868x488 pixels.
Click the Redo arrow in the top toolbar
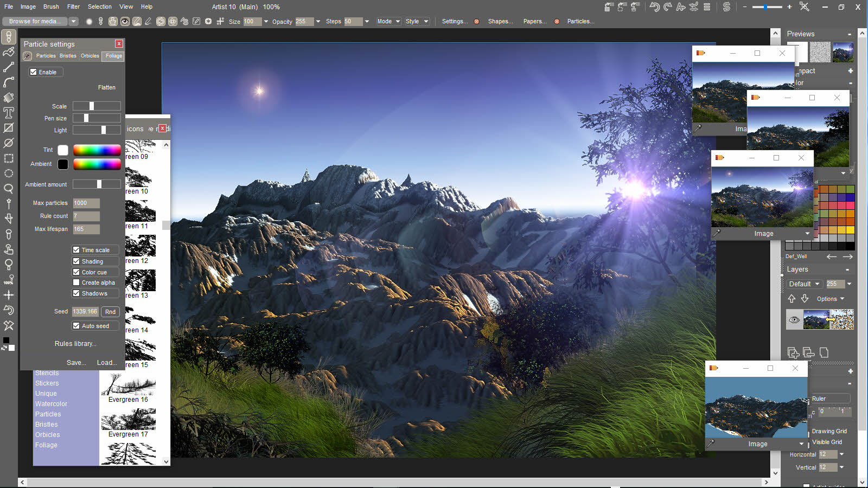click(x=667, y=7)
